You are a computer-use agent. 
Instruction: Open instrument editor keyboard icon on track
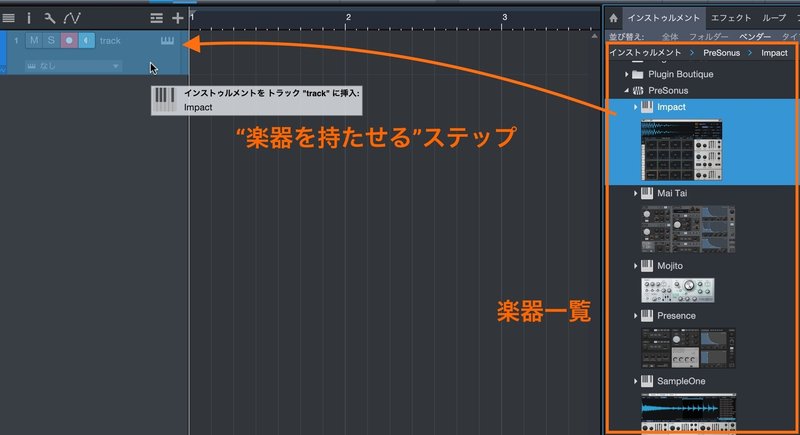167,40
